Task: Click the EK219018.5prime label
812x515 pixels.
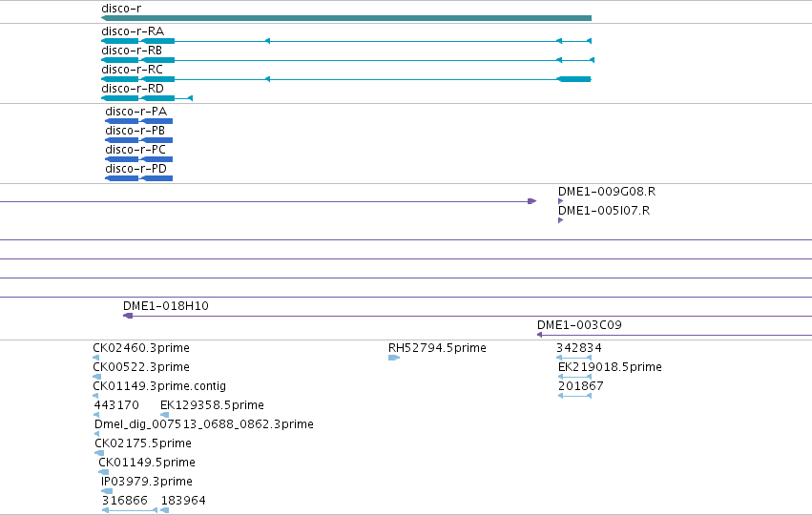Action: pos(610,367)
